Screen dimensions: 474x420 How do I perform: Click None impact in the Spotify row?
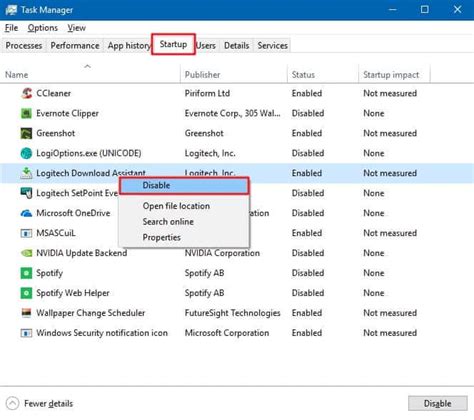(374, 273)
